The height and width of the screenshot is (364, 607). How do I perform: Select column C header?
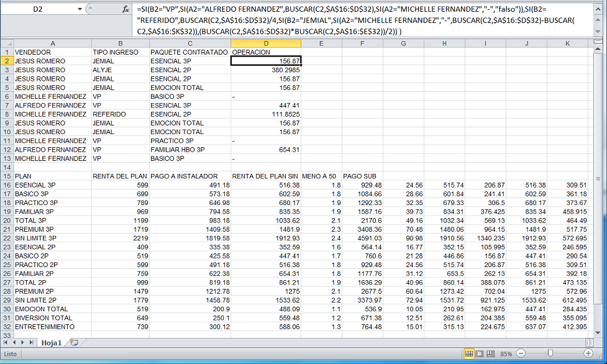[190, 43]
